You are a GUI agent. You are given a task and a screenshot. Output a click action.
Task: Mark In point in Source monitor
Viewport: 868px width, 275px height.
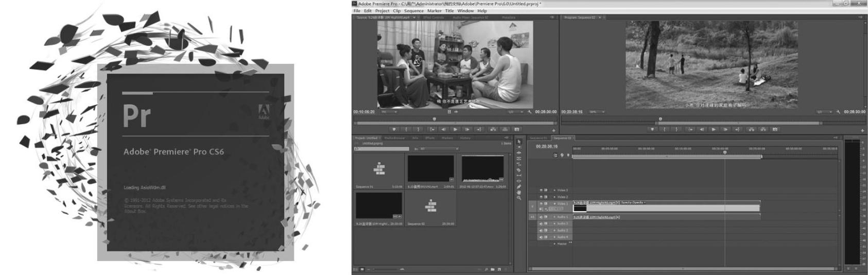[x=406, y=129]
